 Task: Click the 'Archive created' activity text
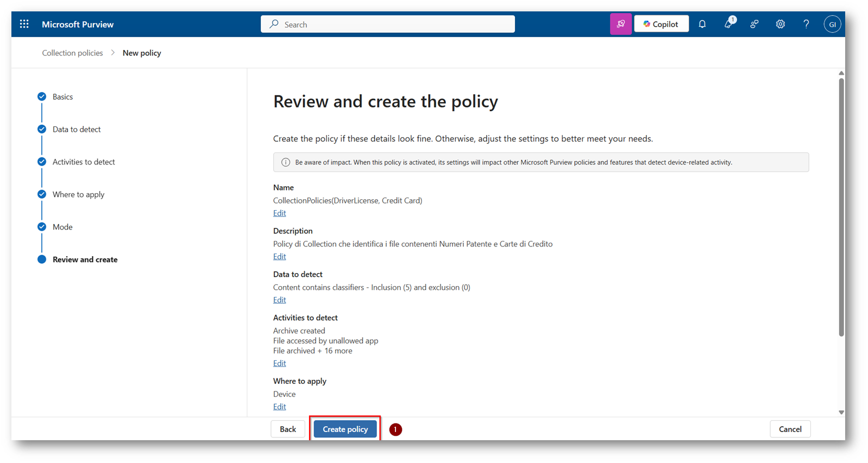[x=299, y=331]
